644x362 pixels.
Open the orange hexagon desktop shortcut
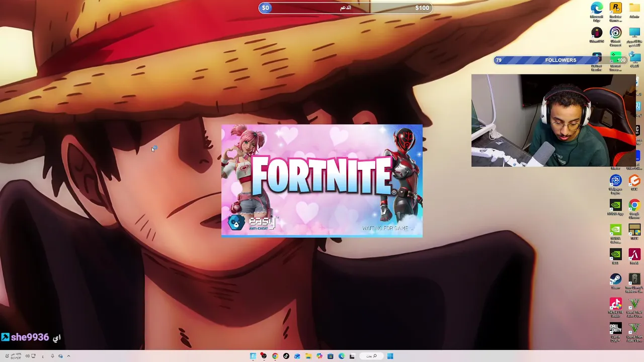click(x=634, y=183)
